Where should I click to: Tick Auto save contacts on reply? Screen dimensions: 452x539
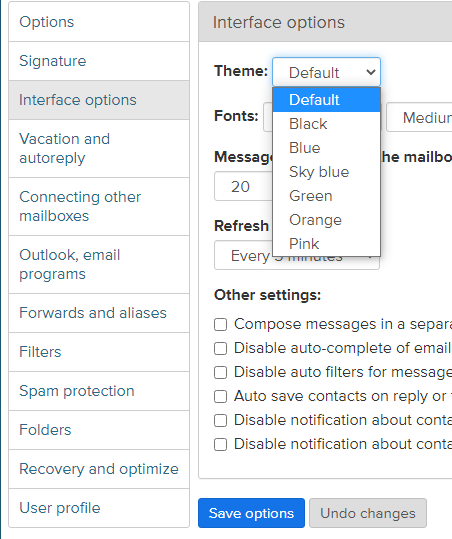220,396
